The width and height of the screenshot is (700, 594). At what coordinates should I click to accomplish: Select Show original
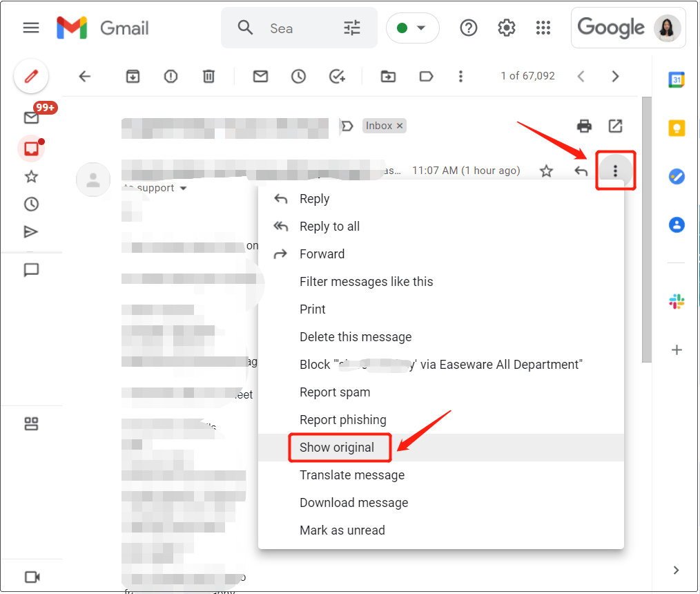click(x=440, y=448)
